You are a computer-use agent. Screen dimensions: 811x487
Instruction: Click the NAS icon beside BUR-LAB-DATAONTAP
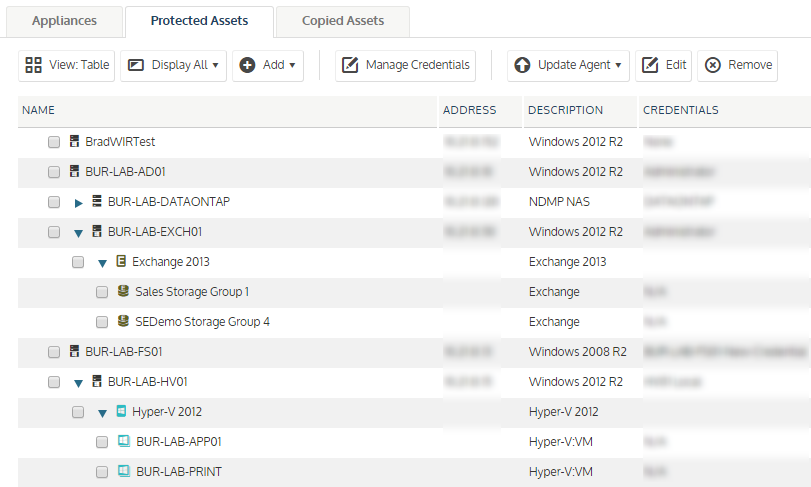coord(97,201)
